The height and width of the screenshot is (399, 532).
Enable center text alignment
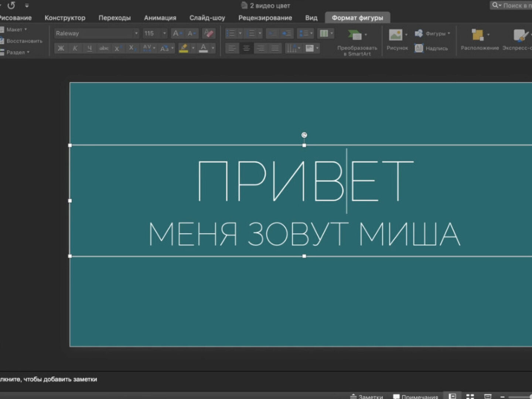pyautogui.click(x=246, y=48)
